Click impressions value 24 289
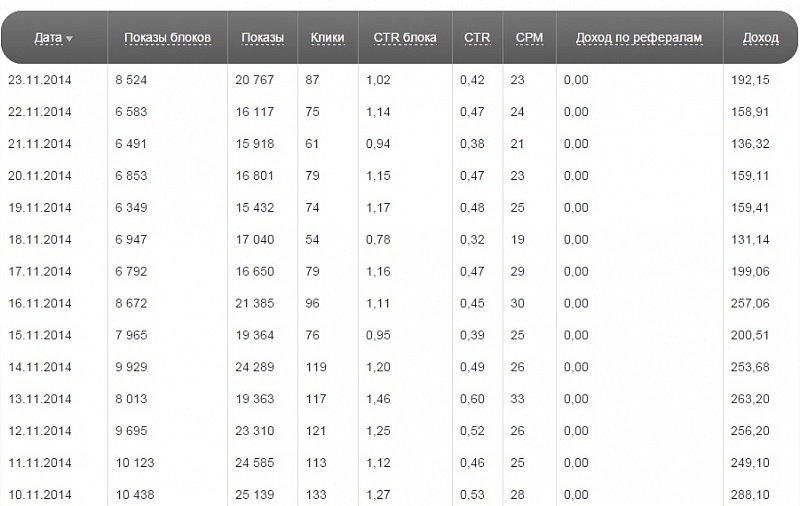 (255, 367)
